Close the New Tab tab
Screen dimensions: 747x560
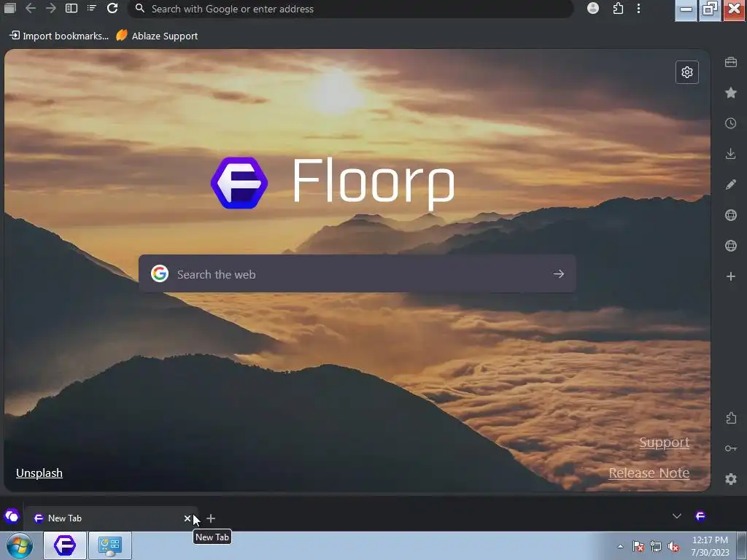pyautogui.click(x=187, y=518)
